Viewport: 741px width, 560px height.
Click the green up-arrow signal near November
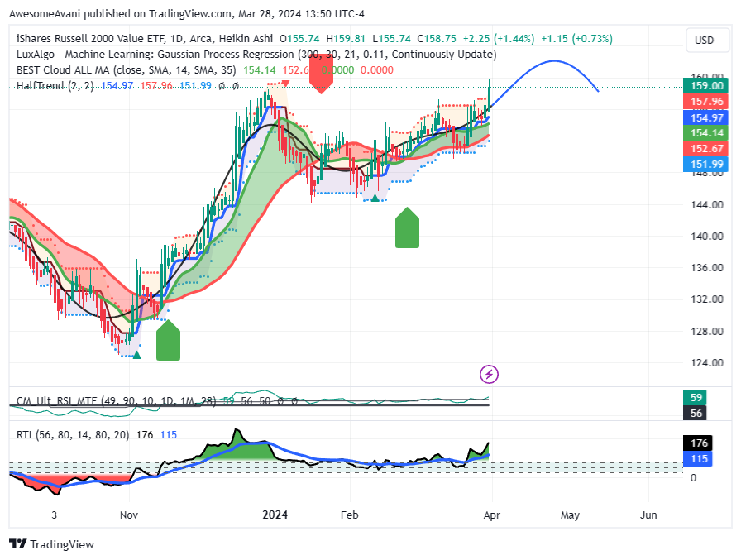[x=168, y=340]
